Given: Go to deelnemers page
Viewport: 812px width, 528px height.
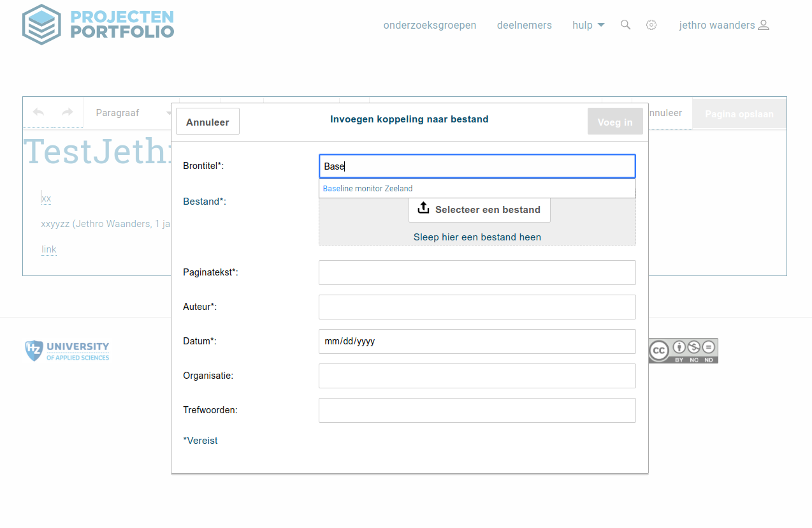Looking at the screenshot, I should (524, 26).
